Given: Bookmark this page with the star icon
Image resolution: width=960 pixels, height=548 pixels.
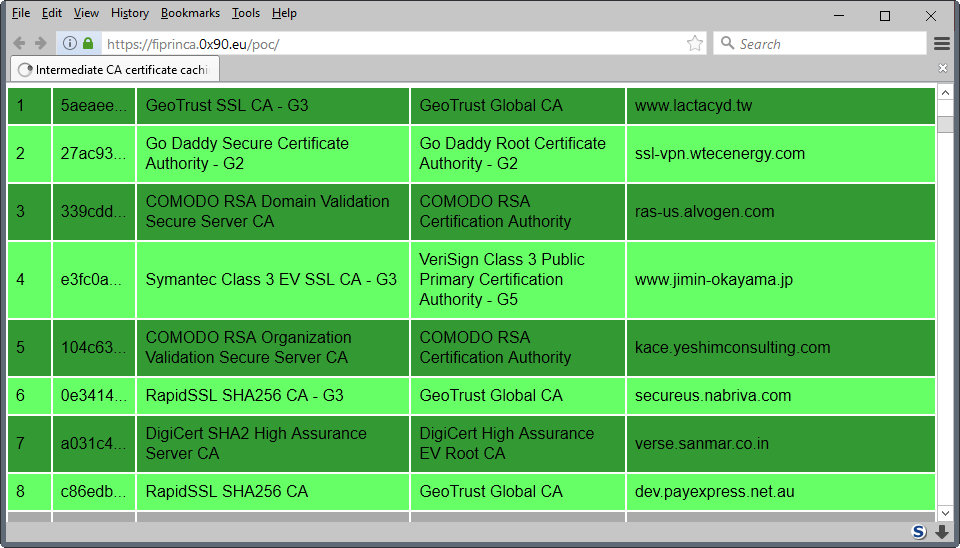Looking at the screenshot, I should 694,43.
